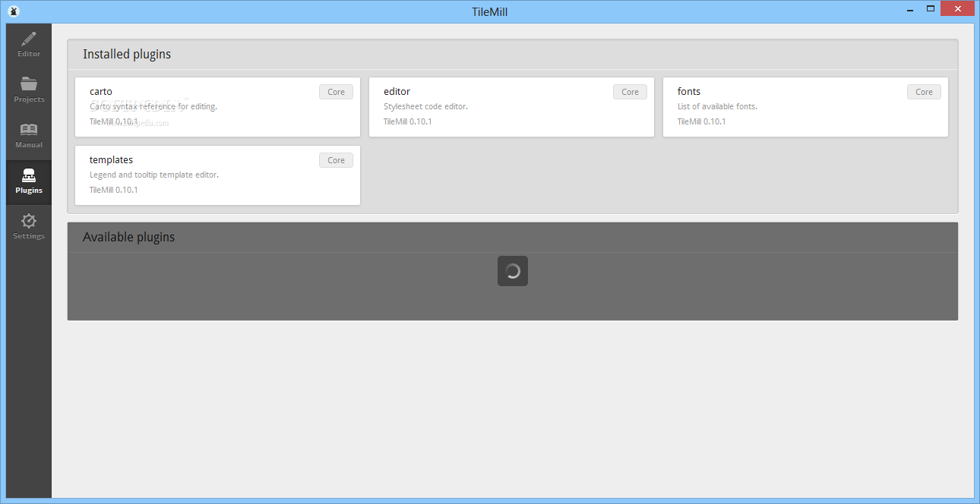Select the carto plugin title
The height and width of the screenshot is (504, 980).
pyautogui.click(x=101, y=92)
